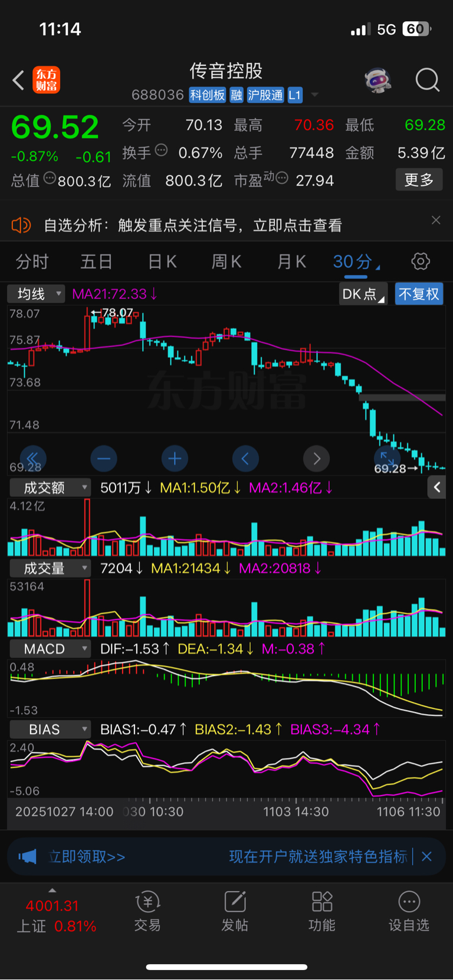Open the Eastmoney orange logo icon

pos(46,80)
